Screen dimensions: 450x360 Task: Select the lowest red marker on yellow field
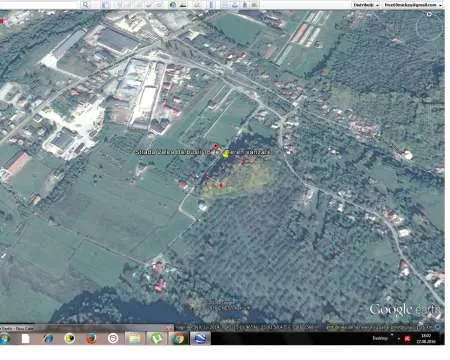[221, 185]
